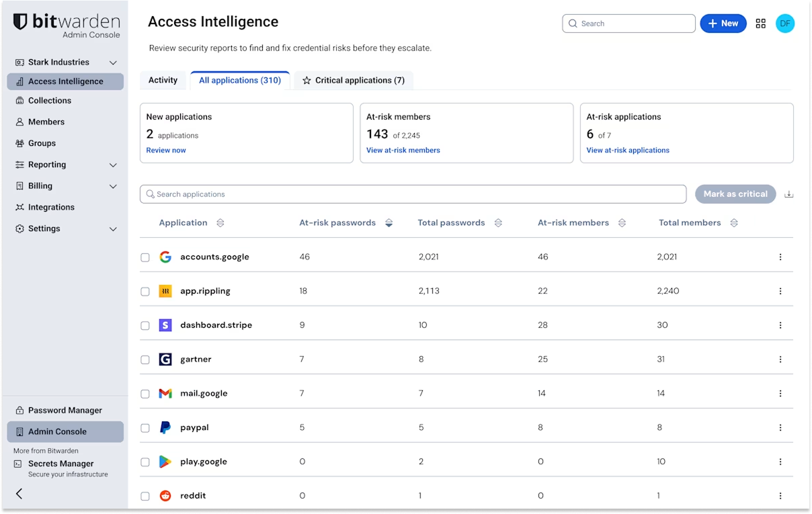The image size is (812, 514).
Task: Click the View at-risk members link
Action: (x=403, y=150)
